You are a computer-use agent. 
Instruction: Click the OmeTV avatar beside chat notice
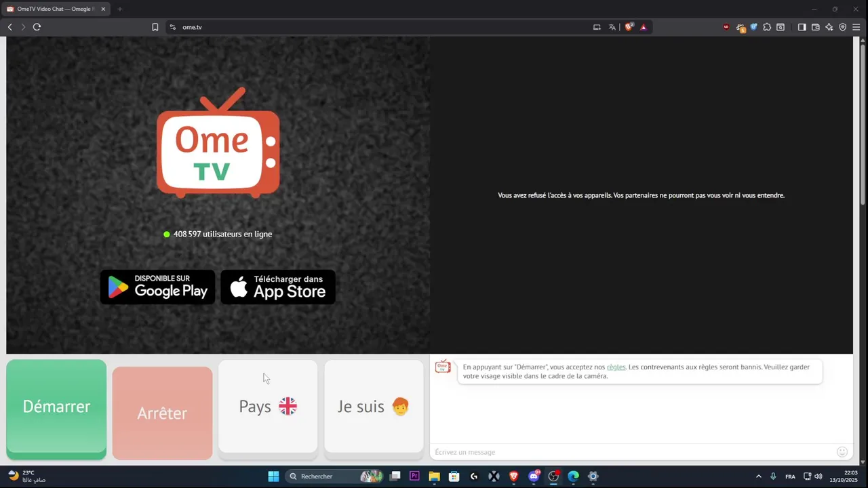coord(443,367)
